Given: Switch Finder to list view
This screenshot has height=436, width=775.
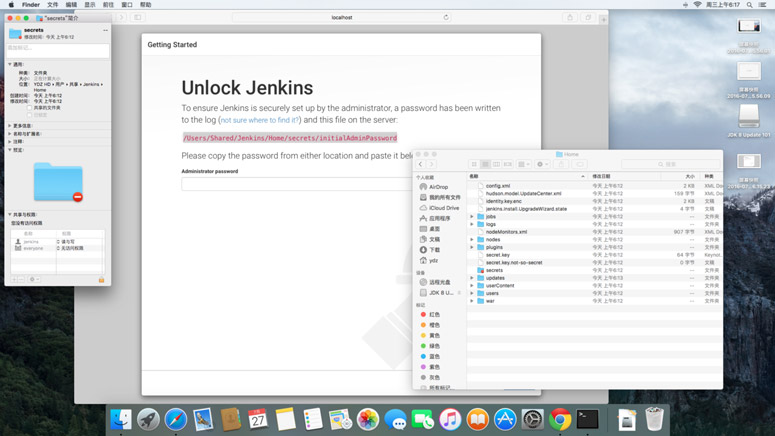Looking at the screenshot, I should (485, 164).
